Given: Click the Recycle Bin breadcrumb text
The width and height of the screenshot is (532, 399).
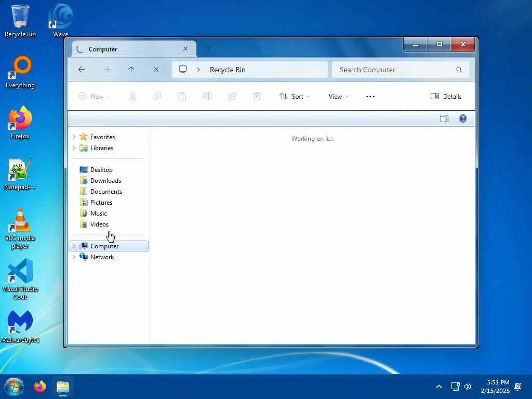Looking at the screenshot, I should (x=228, y=70).
